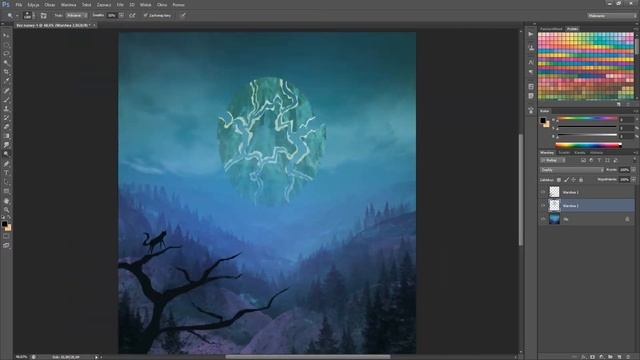Select the unselected Warstwa layer name
The image size is (640, 360).
click(571, 192)
